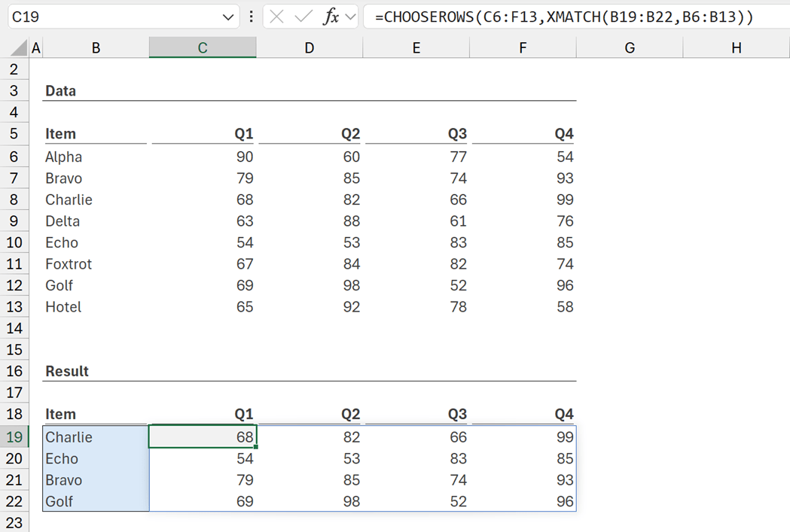Viewport: 790px width, 532px height.
Task: Select column C header
Action: coord(203,48)
